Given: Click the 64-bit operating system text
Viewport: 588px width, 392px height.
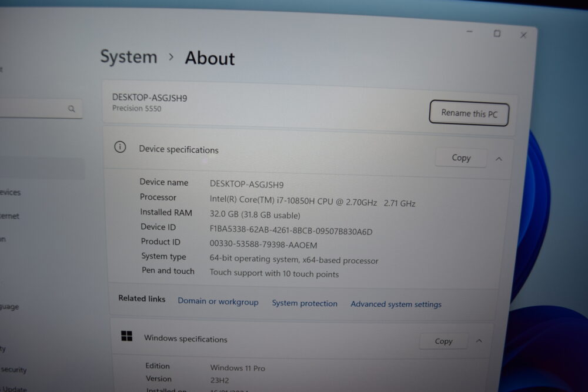Looking at the screenshot, I should pyautogui.click(x=294, y=260).
